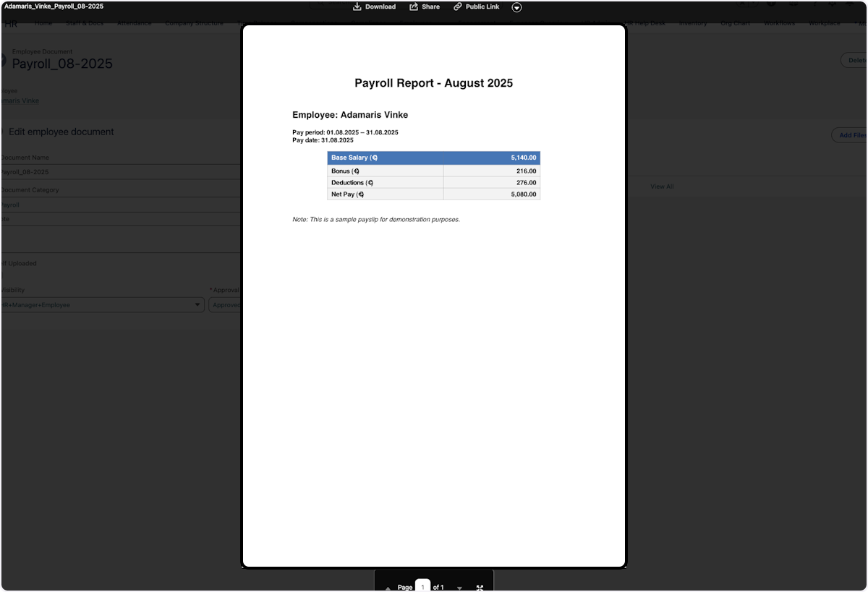Open the Visibility HR+Manager+Employee dropdown
This screenshot has width=868, height=592.
coord(101,305)
